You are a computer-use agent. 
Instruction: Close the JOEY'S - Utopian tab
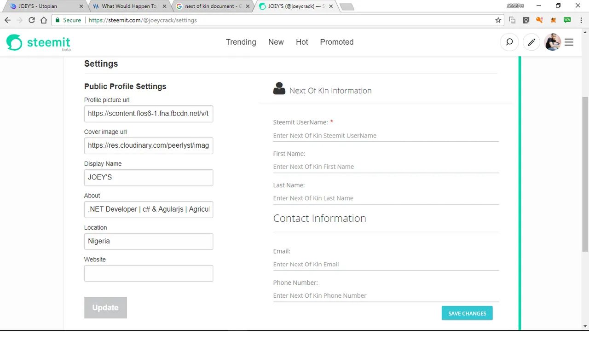pyautogui.click(x=81, y=6)
